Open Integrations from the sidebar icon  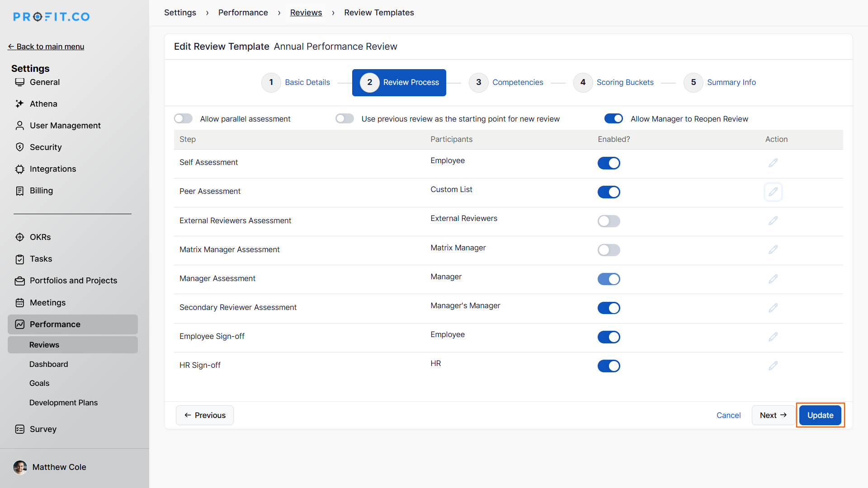(19, 169)
